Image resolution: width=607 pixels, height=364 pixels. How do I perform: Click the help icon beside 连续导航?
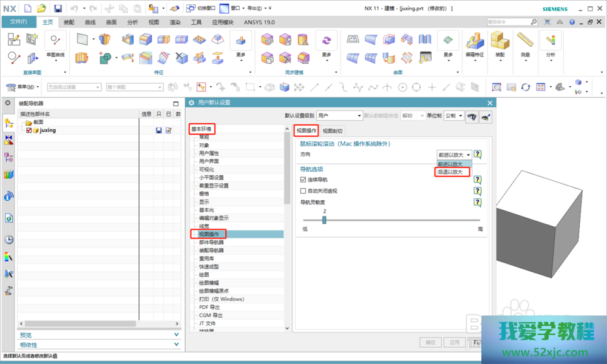[478, 180]
